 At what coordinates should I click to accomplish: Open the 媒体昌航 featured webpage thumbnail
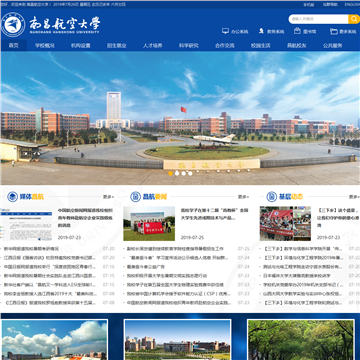pos(26,224)
